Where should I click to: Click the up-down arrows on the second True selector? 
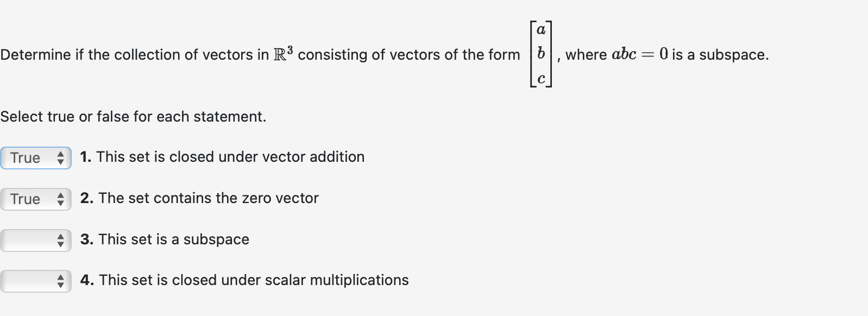[x=61, y=199]
